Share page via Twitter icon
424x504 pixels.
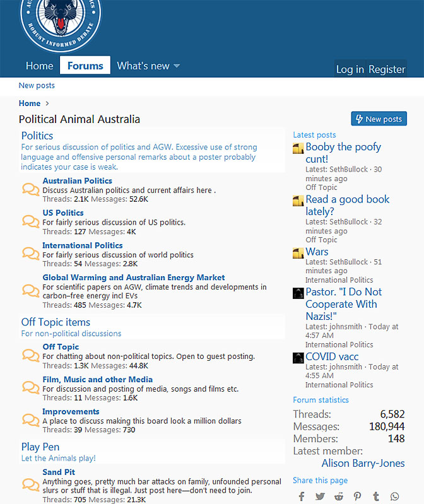320,496
